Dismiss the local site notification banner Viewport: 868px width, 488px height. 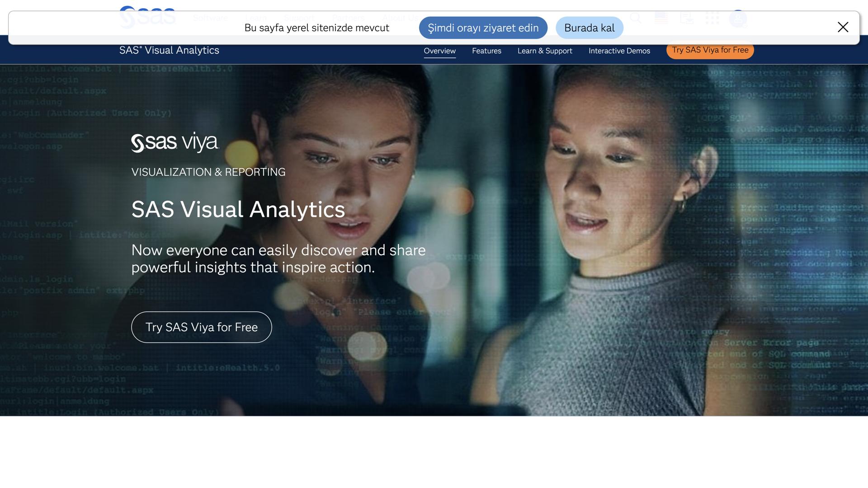click(x=843, y=27)
